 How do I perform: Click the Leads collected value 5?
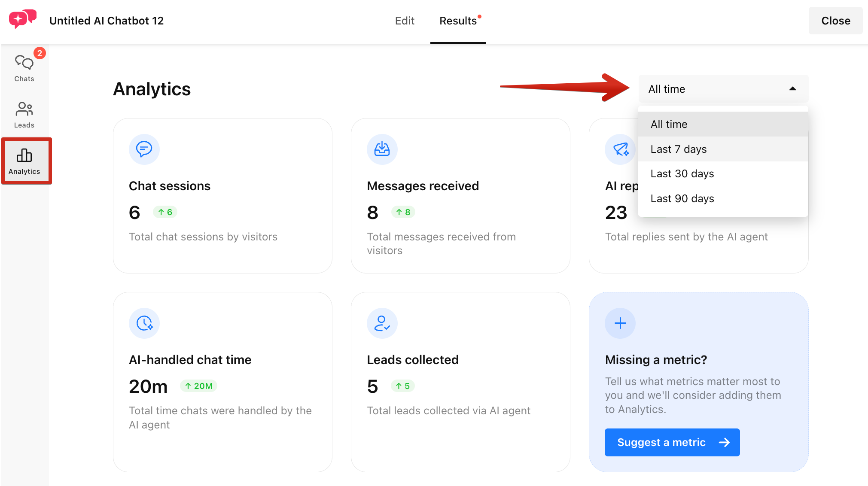click(372, 386)
